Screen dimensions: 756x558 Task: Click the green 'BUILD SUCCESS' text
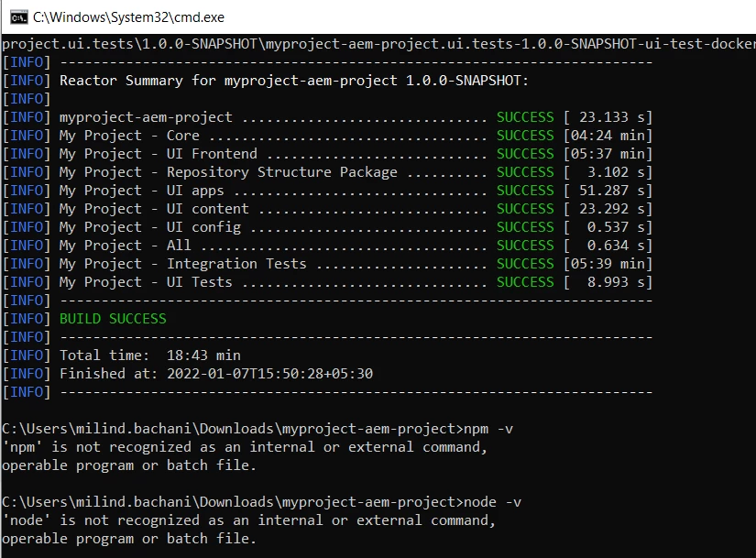point(113,319)
